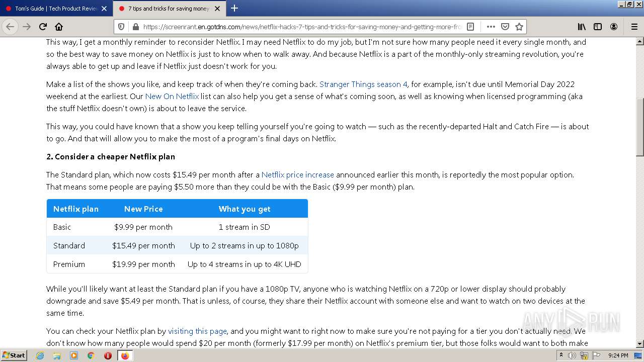
Task: Launch Internet Explorer from the taskbar
Action: (40, 355)
